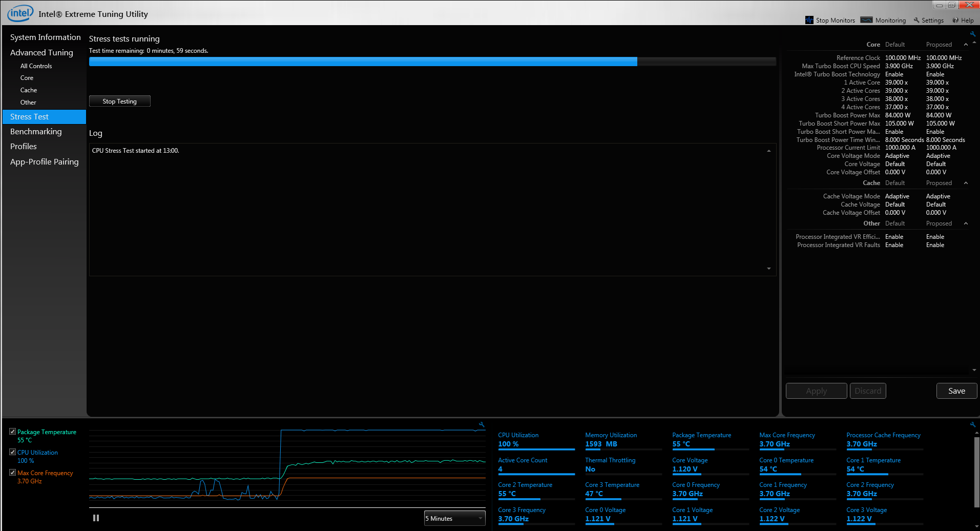Click the Intel logo in the title bar
The height and width of the screenshot is (531, 980).
pyautogui.click(x=20, y=13)
